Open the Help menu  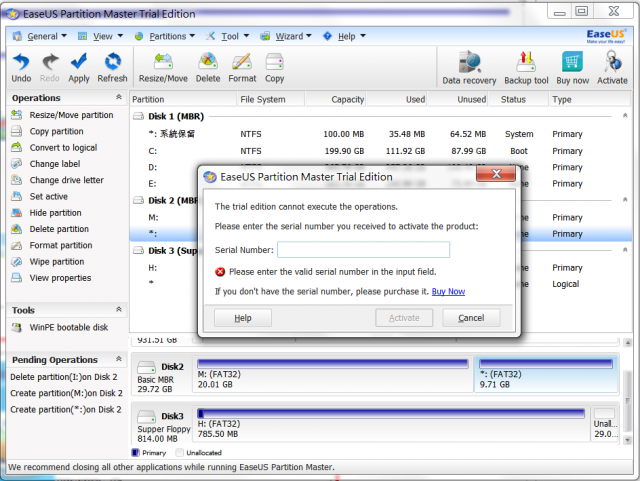(344, 36)
